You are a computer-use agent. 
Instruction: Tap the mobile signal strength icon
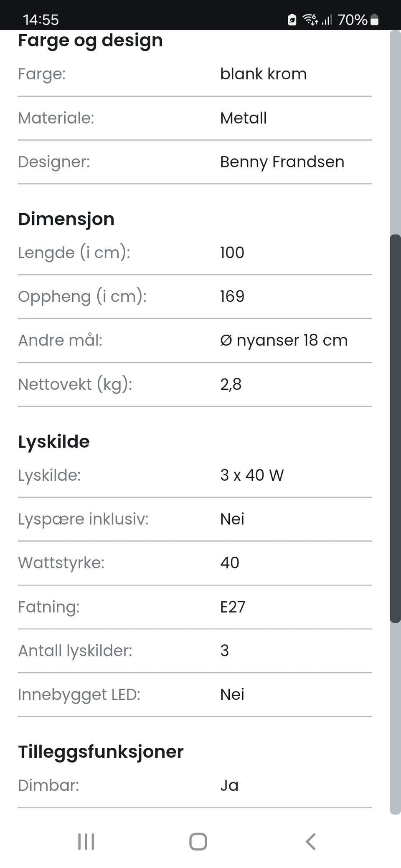327,20
